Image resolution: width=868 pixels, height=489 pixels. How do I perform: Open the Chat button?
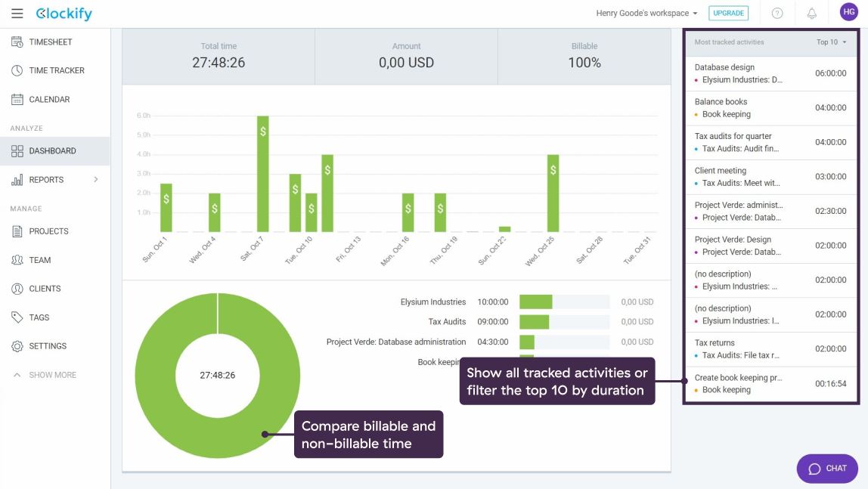(827, 469)
